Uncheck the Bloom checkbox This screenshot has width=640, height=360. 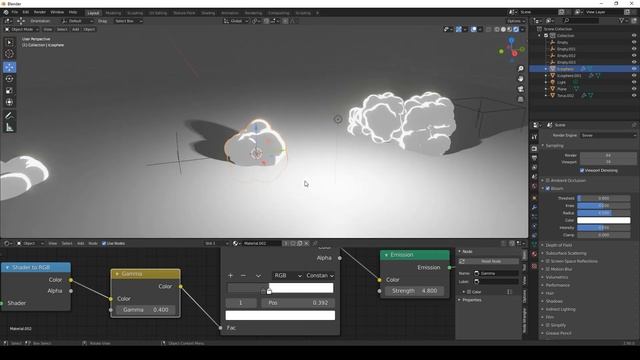pos(548,189)
